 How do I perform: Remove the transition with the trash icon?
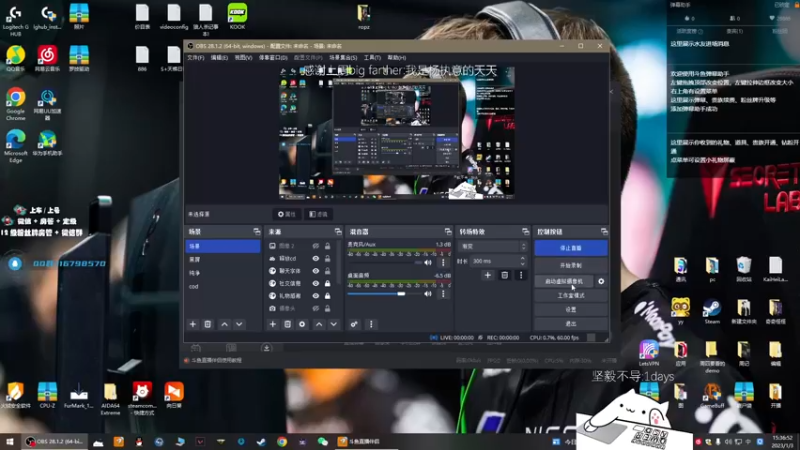click(505, 275)
